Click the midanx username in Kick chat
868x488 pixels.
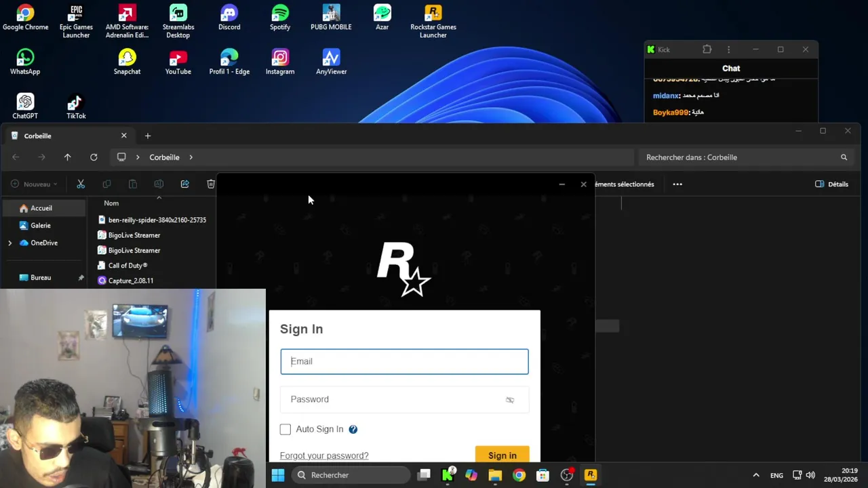pyautogui.click(x=666, y=96)
